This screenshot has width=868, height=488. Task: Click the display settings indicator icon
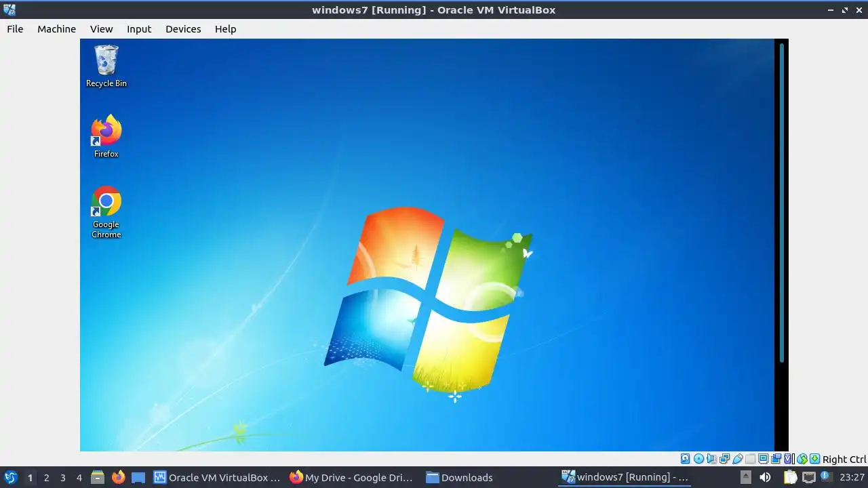pos(763,459)
